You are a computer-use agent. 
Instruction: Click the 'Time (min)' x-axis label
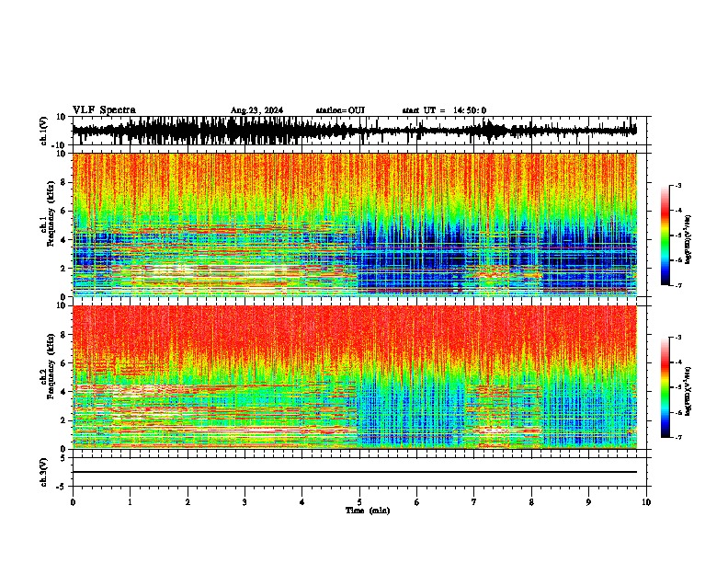tap(368, 511)
